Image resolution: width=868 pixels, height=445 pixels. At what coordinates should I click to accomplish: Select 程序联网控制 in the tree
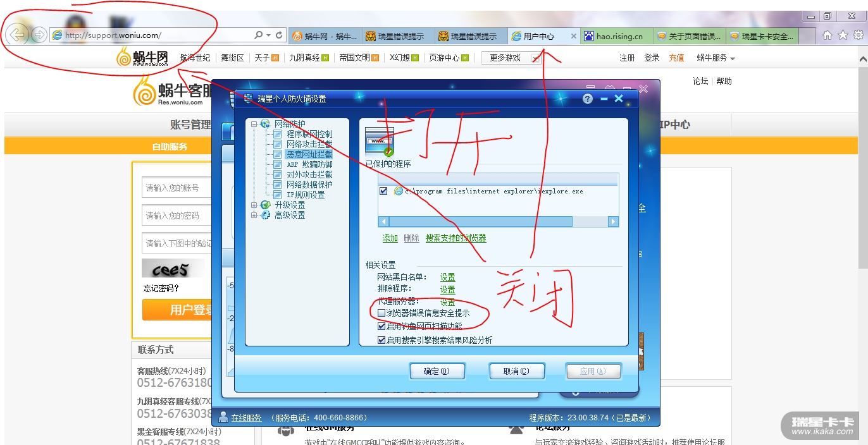pyautogui.click(x=309, y=134)
